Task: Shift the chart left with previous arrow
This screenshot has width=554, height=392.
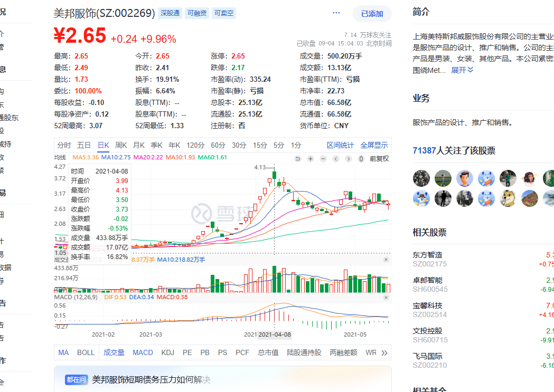Action: tap(336, 159)
